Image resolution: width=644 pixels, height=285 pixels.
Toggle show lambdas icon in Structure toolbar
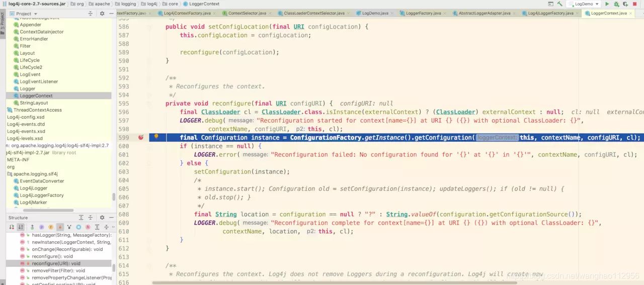88,227
